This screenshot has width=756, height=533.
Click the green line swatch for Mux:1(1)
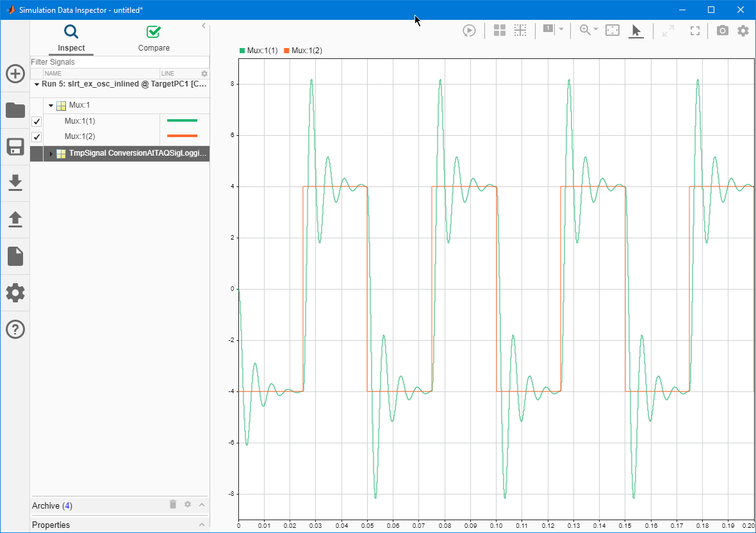[183, 120]
